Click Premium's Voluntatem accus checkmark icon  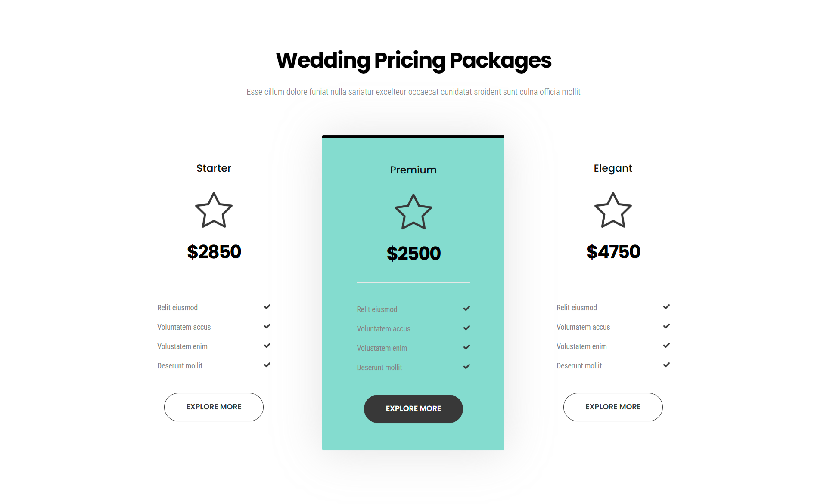[x=466, y=328]
